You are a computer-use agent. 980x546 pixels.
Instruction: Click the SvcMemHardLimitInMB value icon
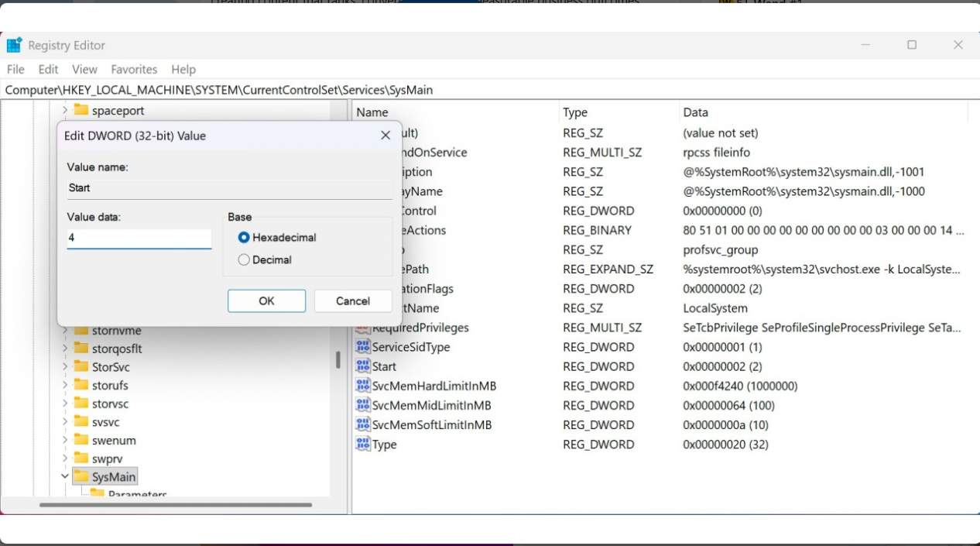click(363, 386)
